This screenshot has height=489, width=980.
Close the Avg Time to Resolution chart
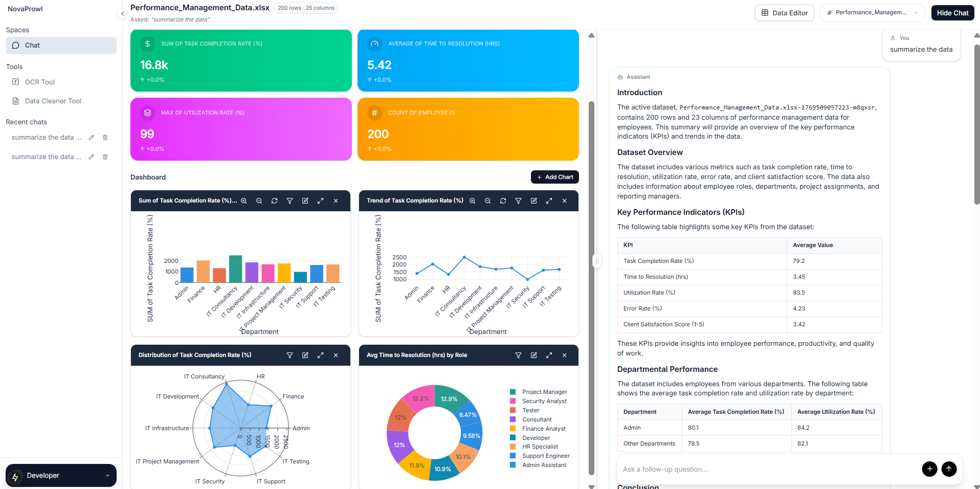564,355
